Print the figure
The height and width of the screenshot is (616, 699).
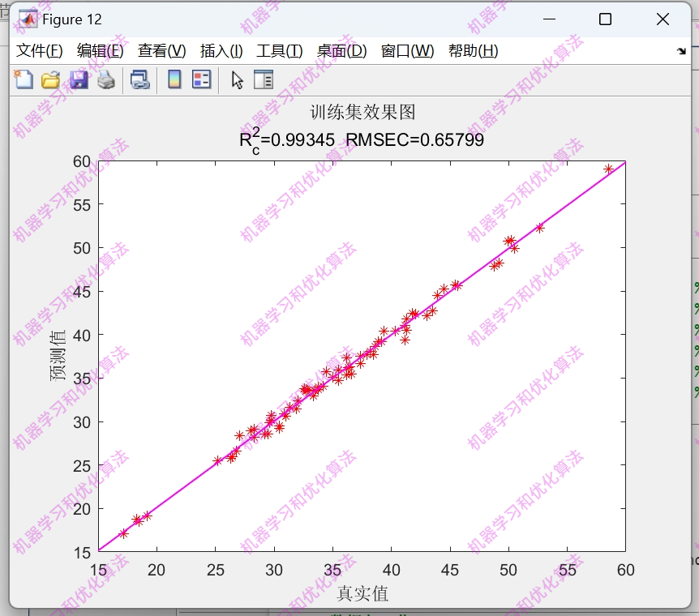[x=105, y=79]
